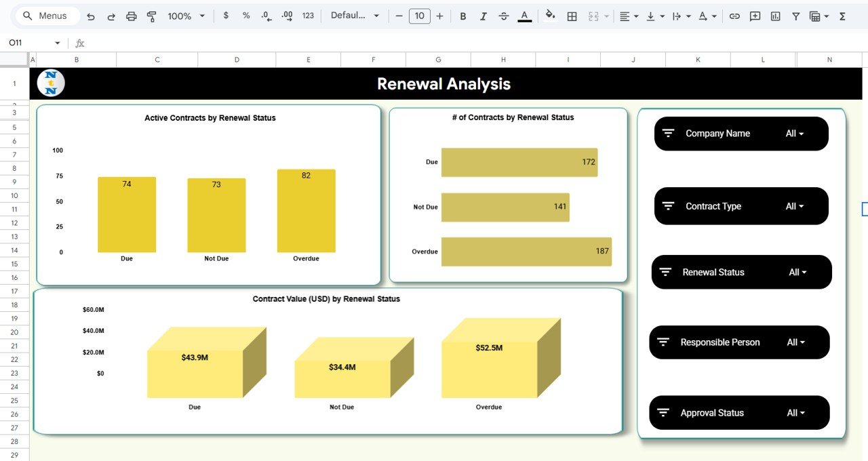Click the font size input field
Image resolution: width=868 pixels, height=461 pixels.
(419, 16)
